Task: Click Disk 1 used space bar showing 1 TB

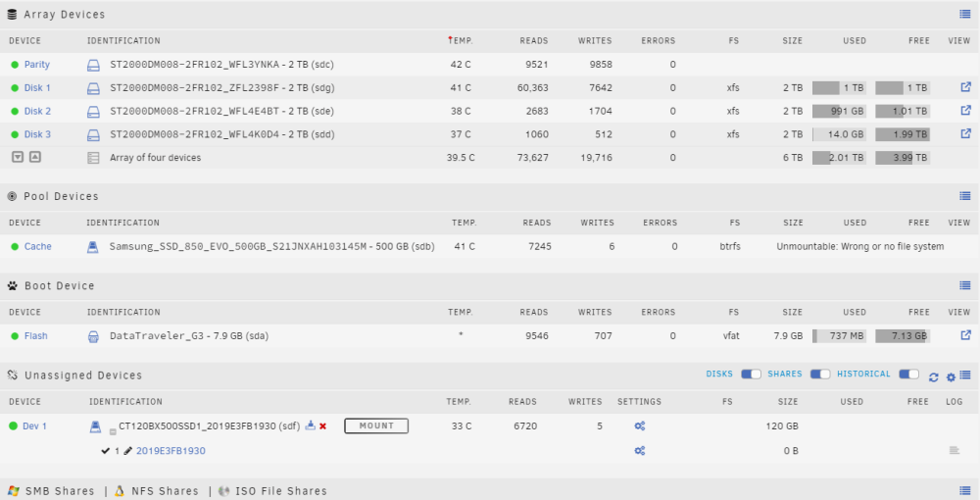Action: 840,88
